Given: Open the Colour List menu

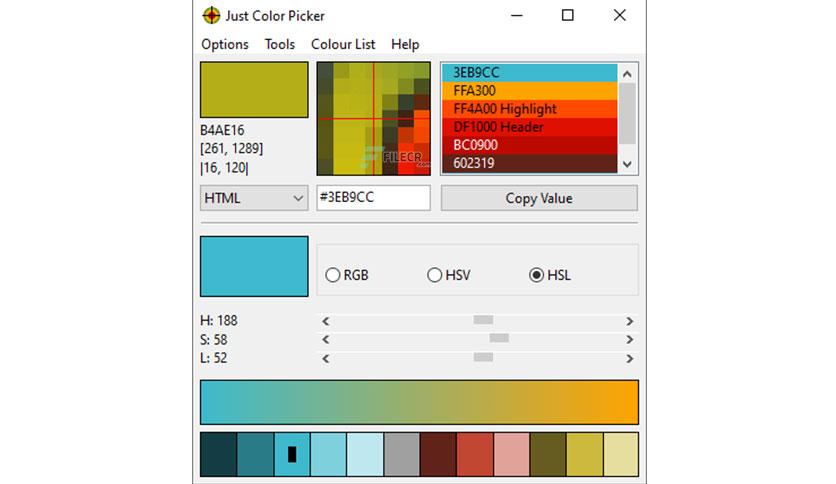Looking at the screenshot, I should pyautogui.click(x=343, y=44).
